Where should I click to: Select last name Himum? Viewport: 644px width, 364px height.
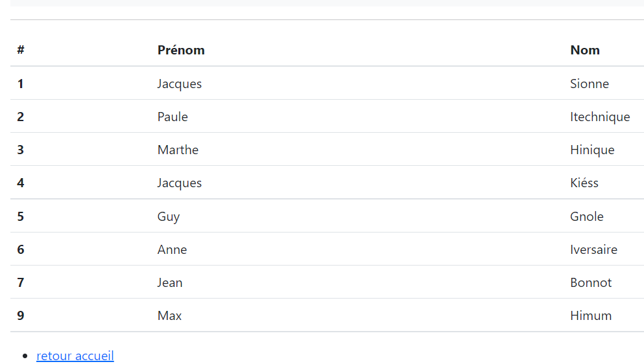click(591, 315)
